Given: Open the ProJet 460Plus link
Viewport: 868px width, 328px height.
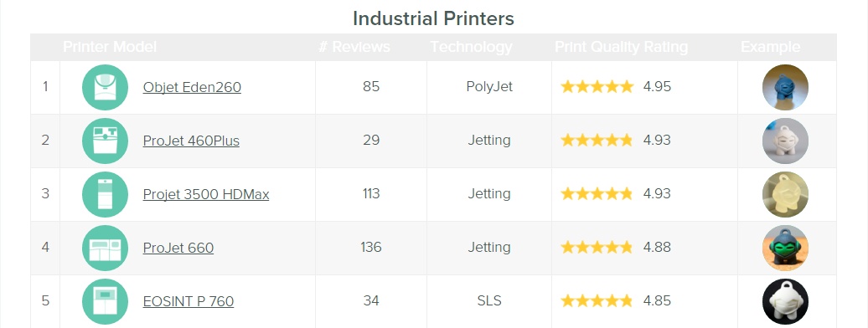Looking at the screenshot, I should click(x=191, y=141).
